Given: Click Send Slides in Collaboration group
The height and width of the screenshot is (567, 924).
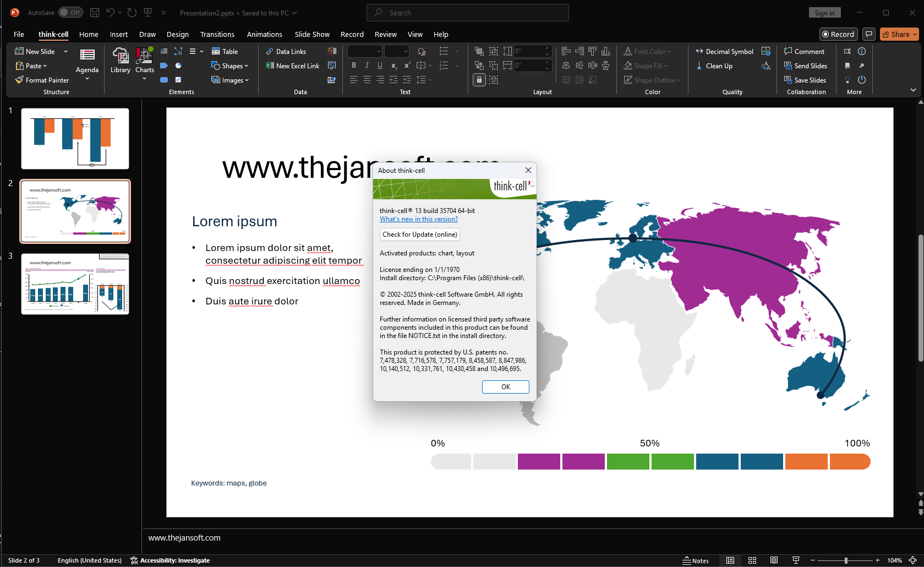Looking at the screenshot, I should tap(805, 66).
